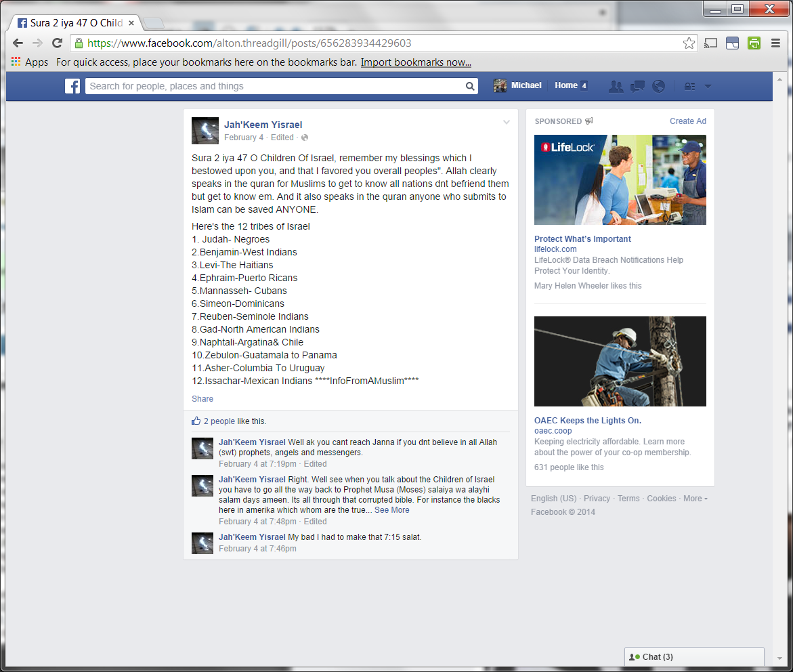Visit oaec.coop link
This screenshot has height=672, width=793.
(553, 431)
